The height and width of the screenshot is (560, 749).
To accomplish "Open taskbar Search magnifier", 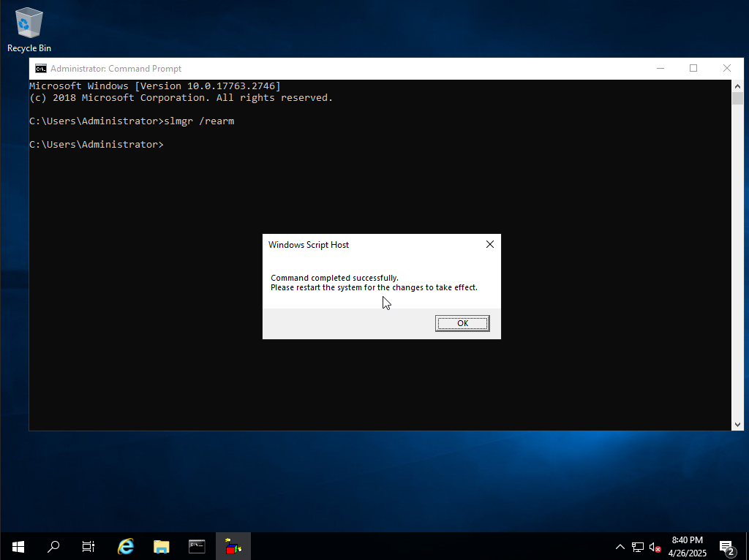I will 53,546.
